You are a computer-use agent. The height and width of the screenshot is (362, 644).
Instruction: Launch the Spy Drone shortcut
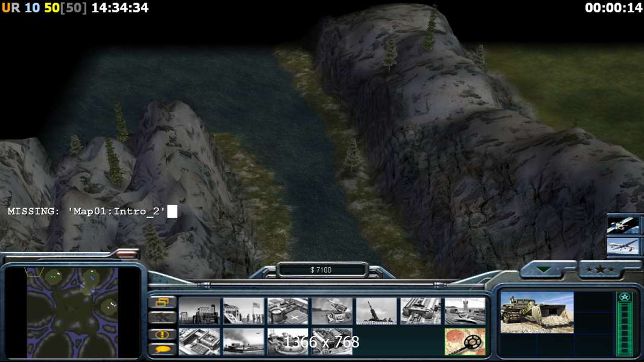click(x=623, y=246)
